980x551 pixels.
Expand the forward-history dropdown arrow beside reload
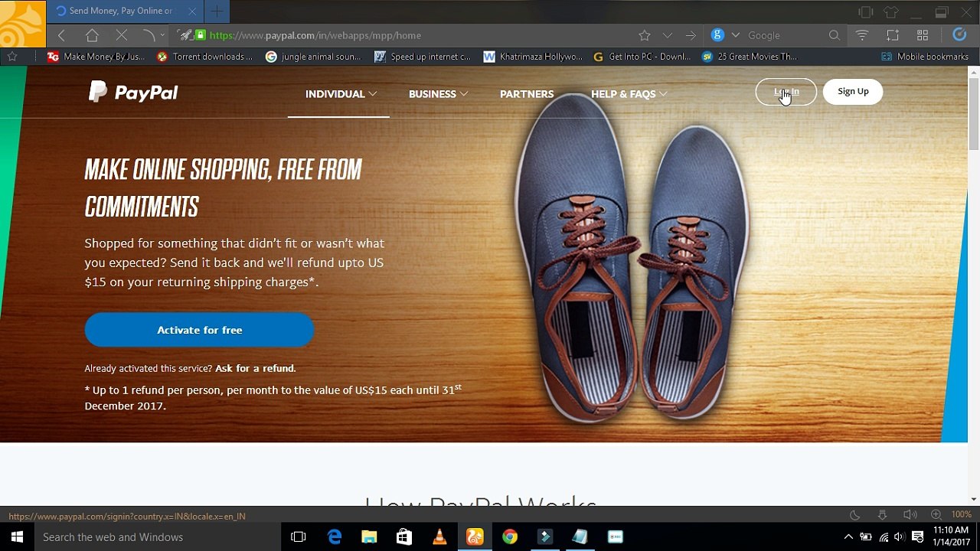[162, 35]
